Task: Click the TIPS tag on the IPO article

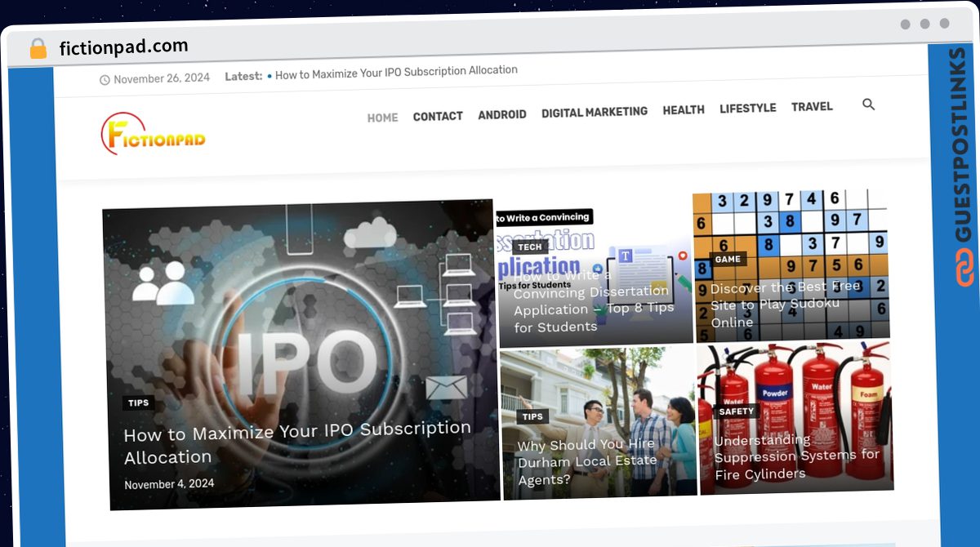Action: [x=139, y=403]
